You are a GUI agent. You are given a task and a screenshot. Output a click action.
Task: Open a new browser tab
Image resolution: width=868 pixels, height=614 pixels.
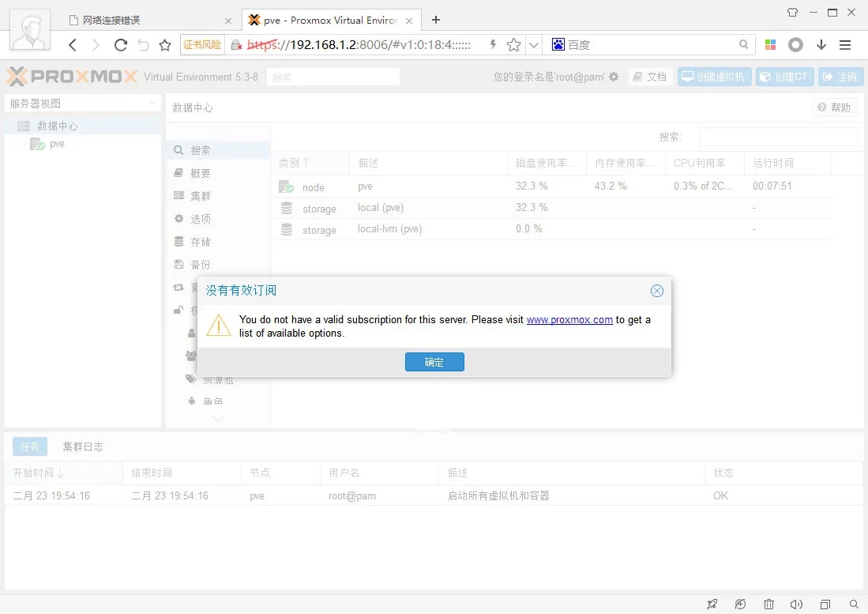coord(436,20)
